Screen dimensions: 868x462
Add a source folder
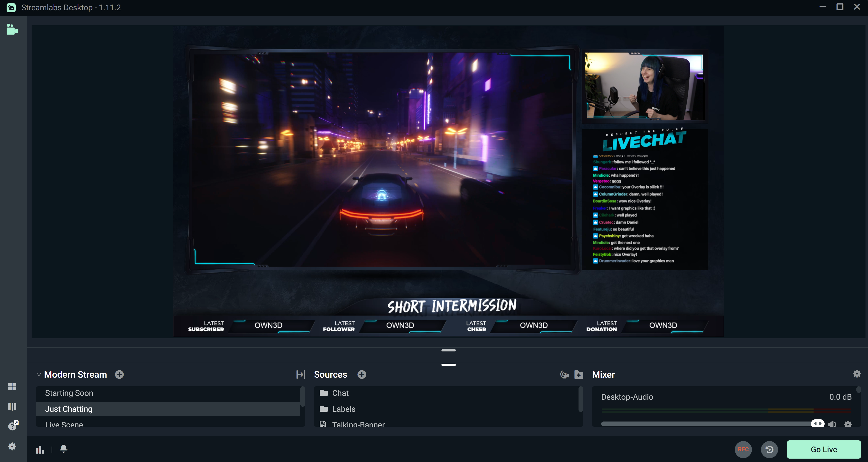579,375
